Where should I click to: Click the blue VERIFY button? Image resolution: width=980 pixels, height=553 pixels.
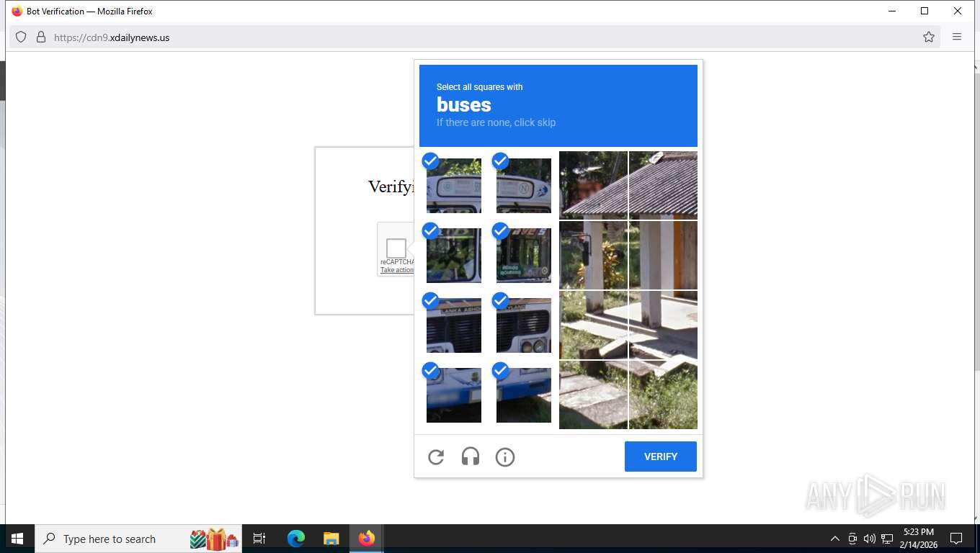661,457
